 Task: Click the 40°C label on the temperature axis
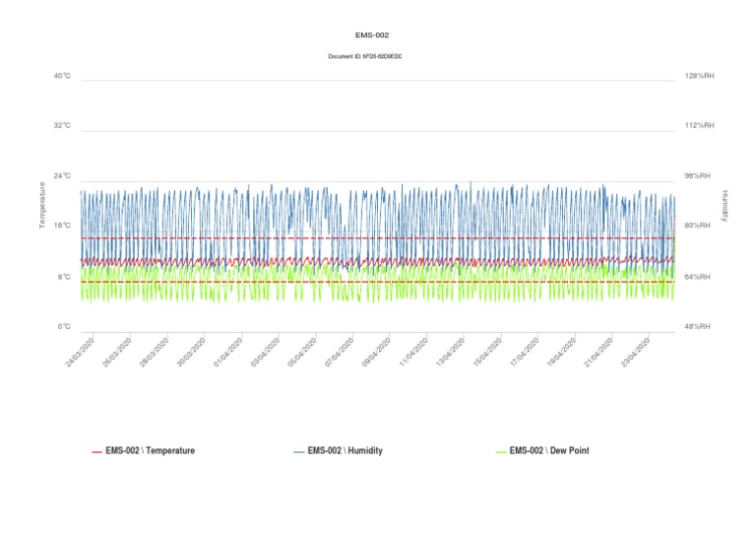(62, 76)
